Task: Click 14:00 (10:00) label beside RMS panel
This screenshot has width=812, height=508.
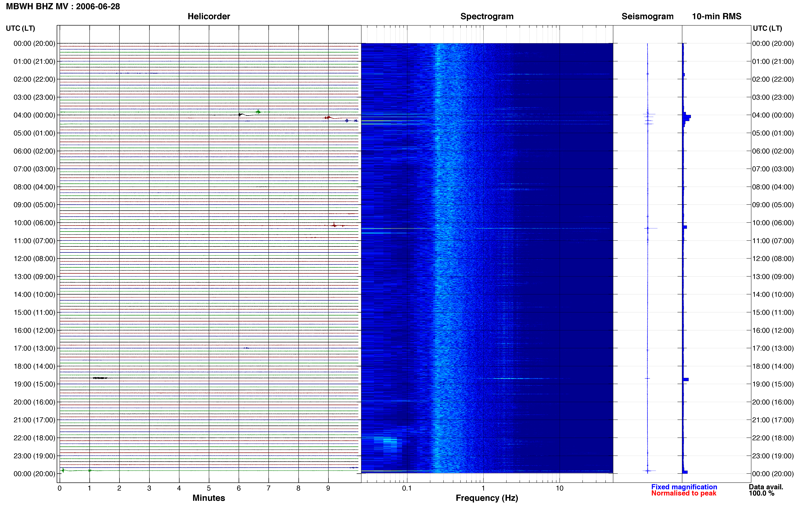Action: 773,295
